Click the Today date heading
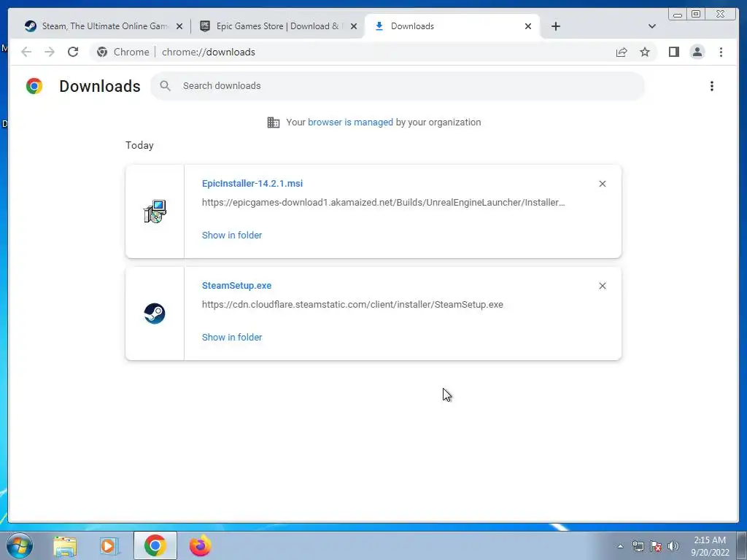The height and width of the screenshot is (560, 747). pos(139,145)
